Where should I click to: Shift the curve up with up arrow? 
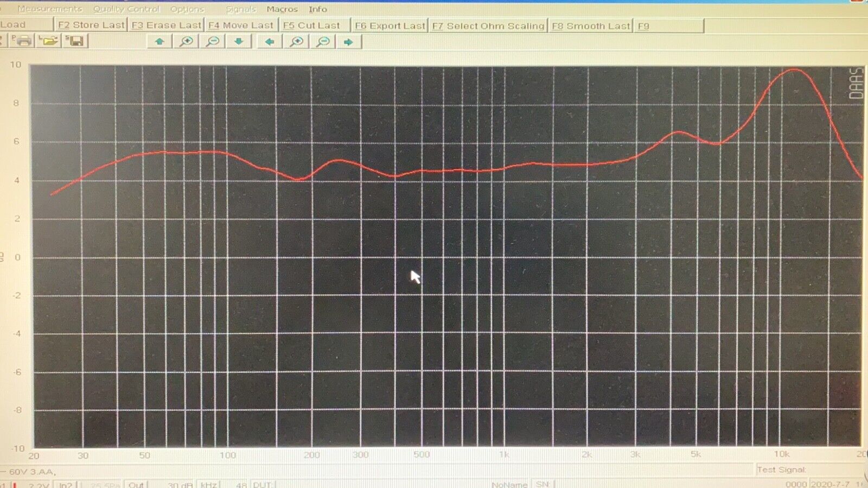tap(159, 42)
